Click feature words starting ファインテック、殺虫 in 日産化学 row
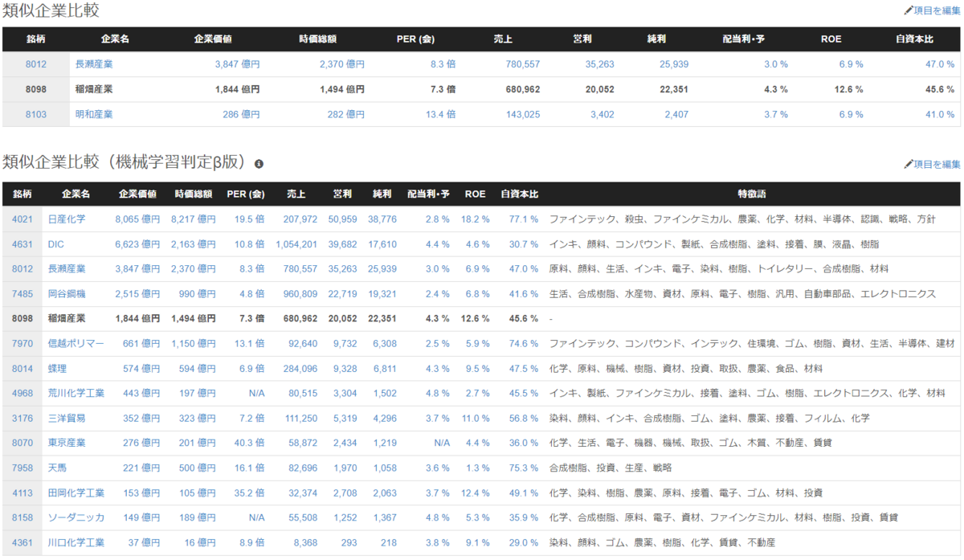 click(x=741, y=219)
